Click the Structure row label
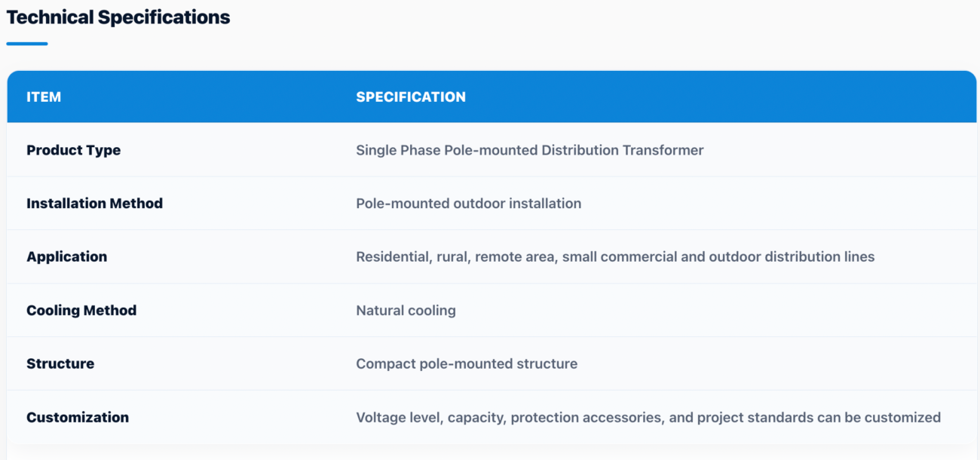 coord(60,363)
